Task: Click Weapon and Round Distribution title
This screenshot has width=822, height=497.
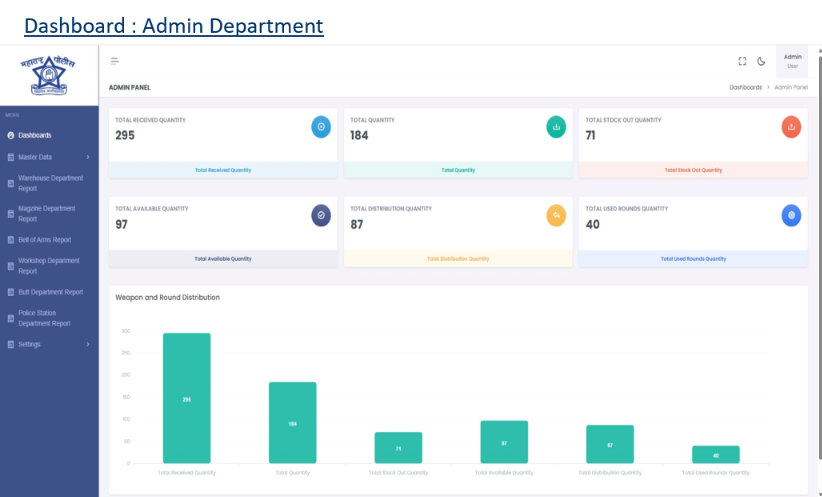Action: click(167, 297)
